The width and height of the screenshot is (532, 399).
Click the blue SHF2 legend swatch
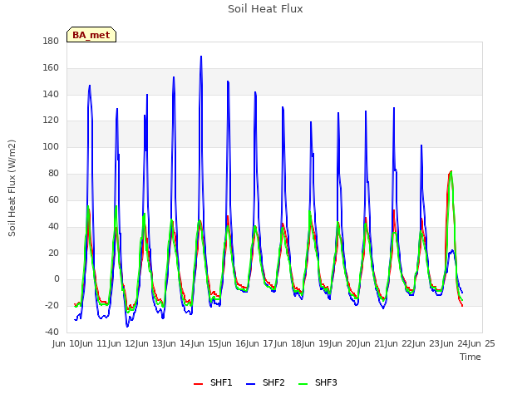coord(250,384)
